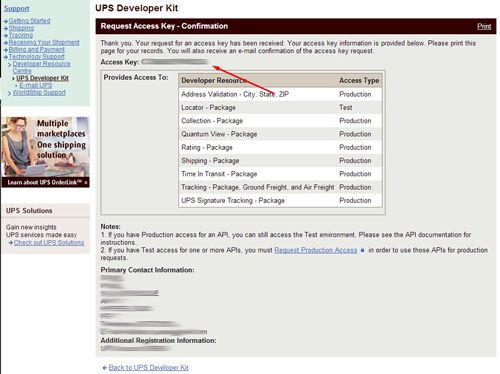Select UPS Developer Kit in sidebar
Screen dimensions: 500x374
[x=42, y=78]
